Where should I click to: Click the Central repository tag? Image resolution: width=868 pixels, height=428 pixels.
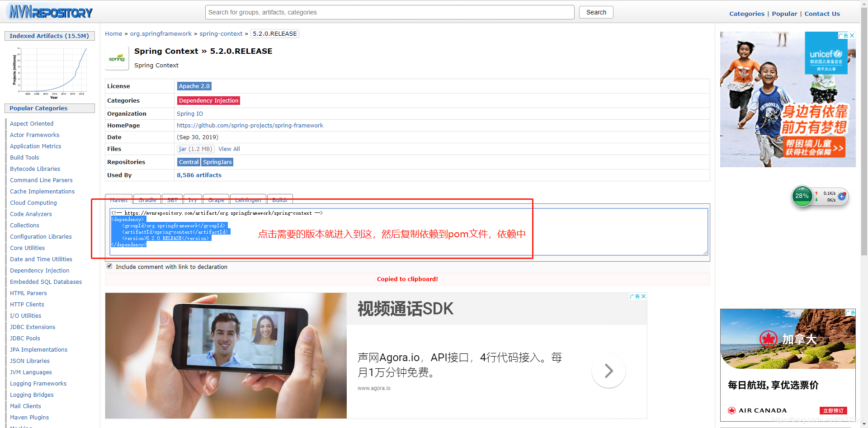click(189, 162)
